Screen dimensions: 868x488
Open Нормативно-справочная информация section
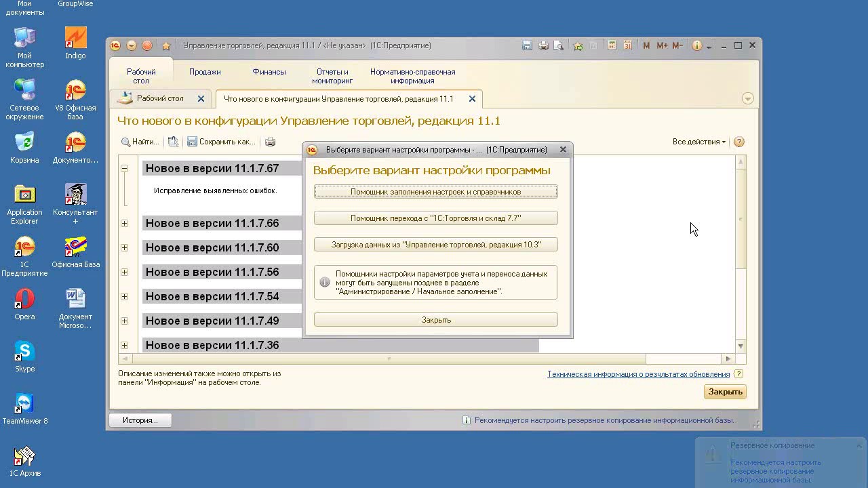coord(412,76)
